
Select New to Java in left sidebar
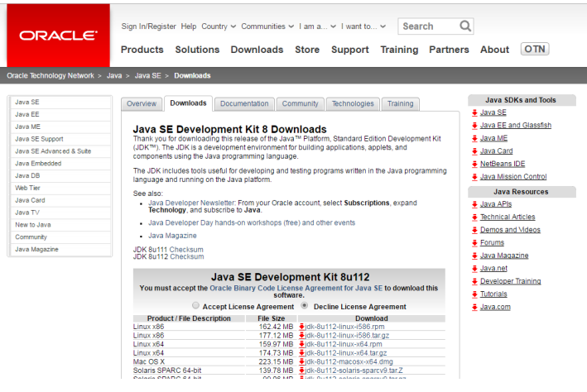click(61, 225)
